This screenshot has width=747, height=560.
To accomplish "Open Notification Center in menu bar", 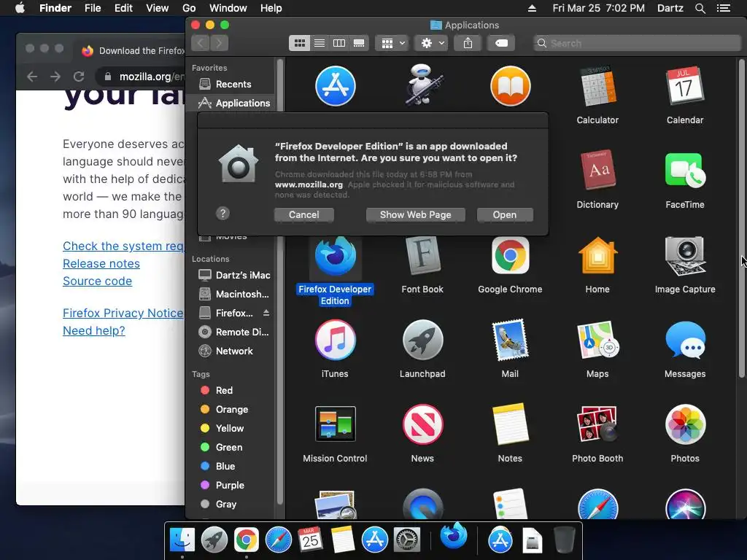I will click(x=724, y=8).
